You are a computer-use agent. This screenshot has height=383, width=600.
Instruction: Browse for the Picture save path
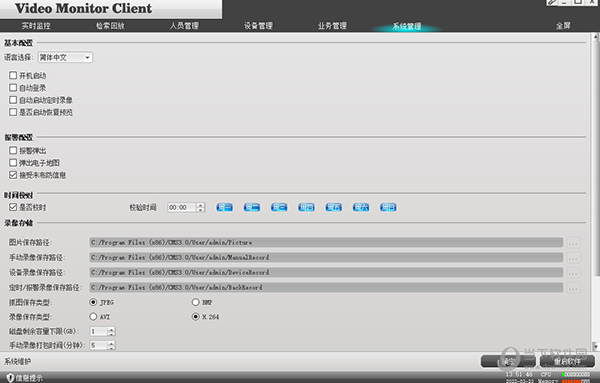pos(573,243)
